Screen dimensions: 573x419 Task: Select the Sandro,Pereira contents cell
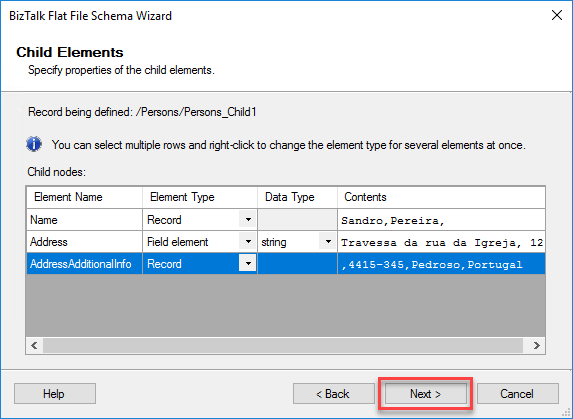point(441,220)
